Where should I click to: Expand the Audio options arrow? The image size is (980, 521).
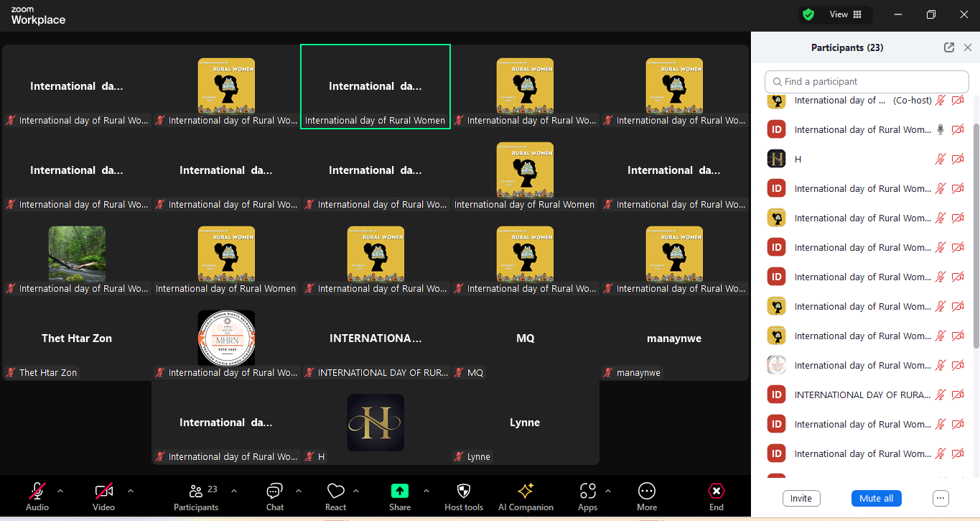pos(60,491)
